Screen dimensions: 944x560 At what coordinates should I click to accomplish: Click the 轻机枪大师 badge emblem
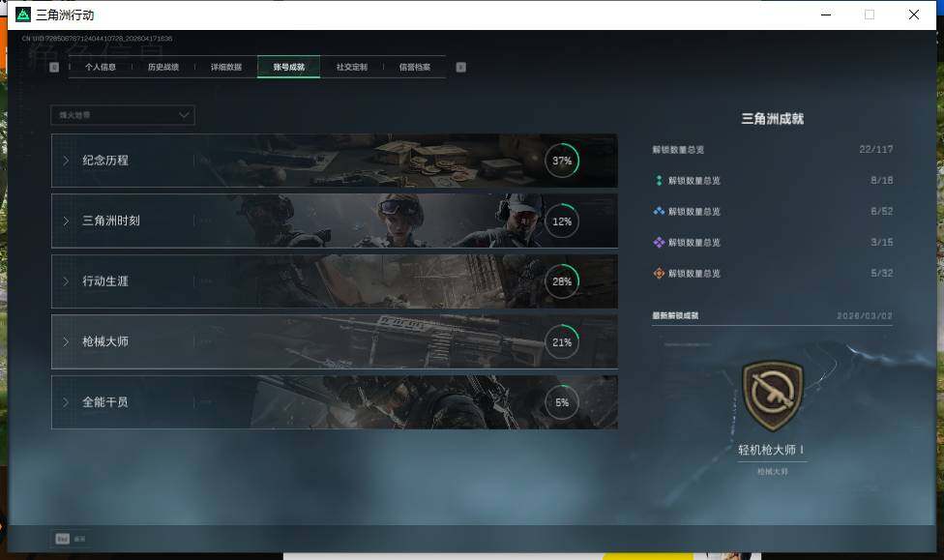click(773, 396)
